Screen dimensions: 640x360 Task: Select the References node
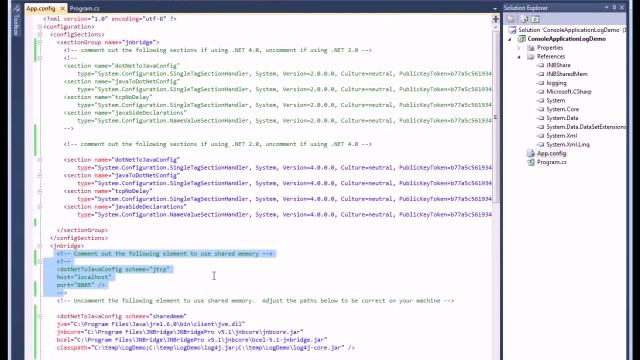click(551, 56)
